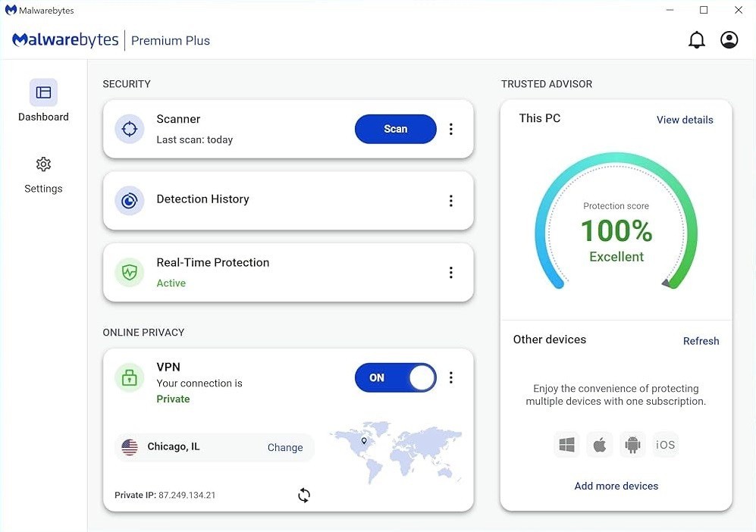This screenshot has height=532, width=756.
Task: Click the US flag icon
Action: coord(130,447)
